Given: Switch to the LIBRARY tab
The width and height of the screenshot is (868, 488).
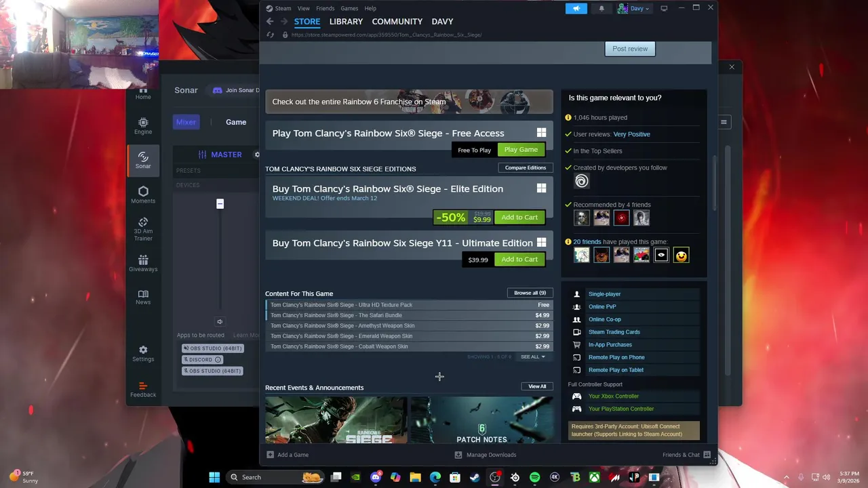Looking at the screenshot, I should coord(346,22).
